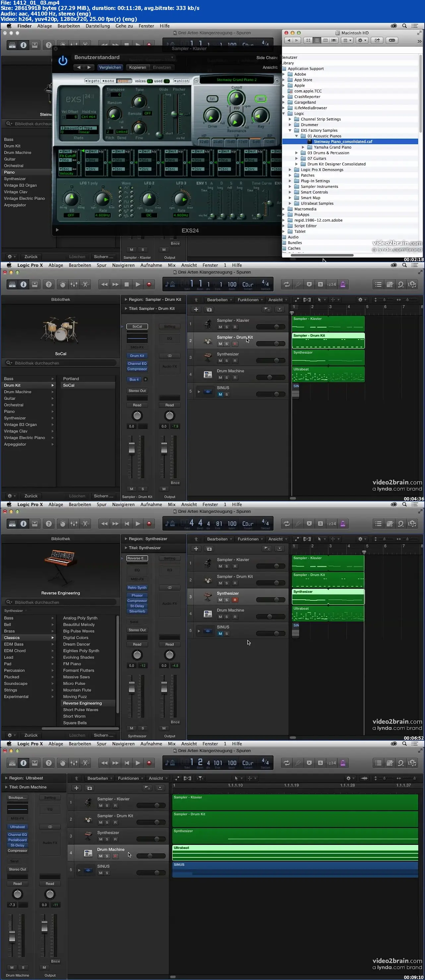Open the Finder menu in the menu bar

pos(24,26)
